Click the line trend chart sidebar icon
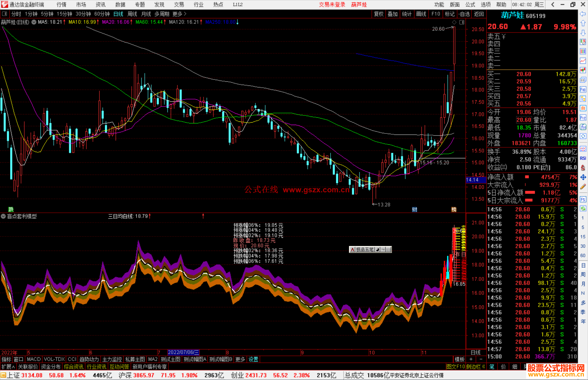This screenshot has width=588, height=380. point(583,60)
